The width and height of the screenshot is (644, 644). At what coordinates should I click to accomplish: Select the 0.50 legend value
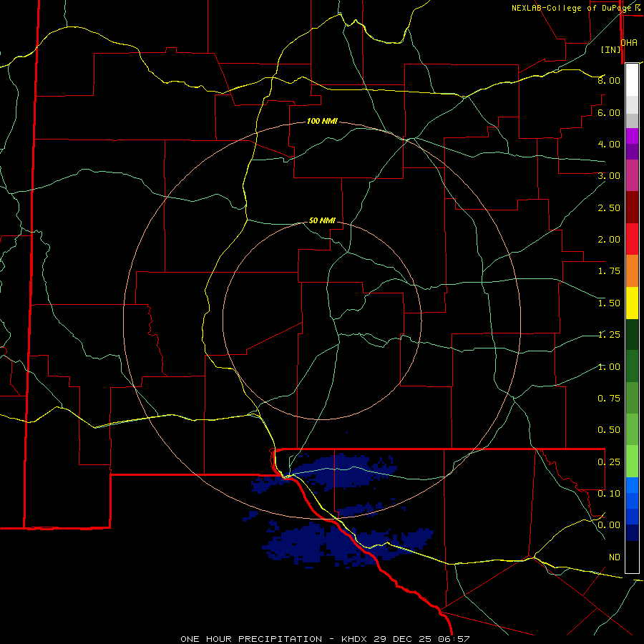pyautogui.click(x=609, y=430)
